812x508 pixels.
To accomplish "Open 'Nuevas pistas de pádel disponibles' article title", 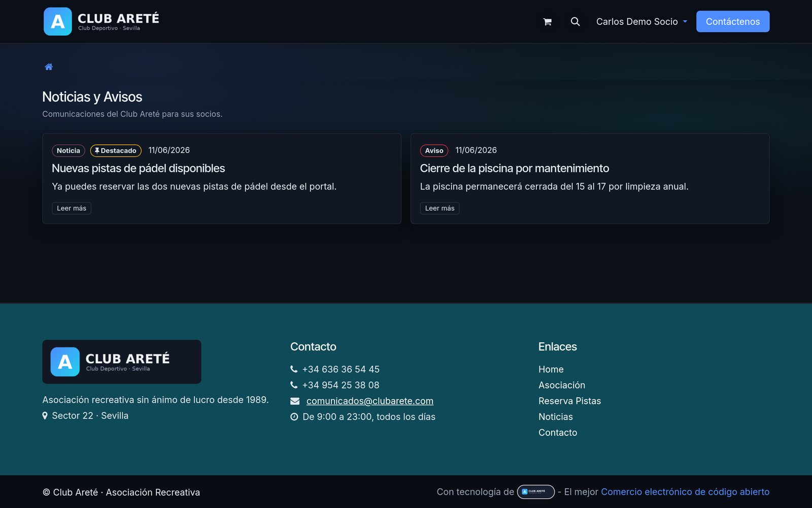I will point(139,168).
